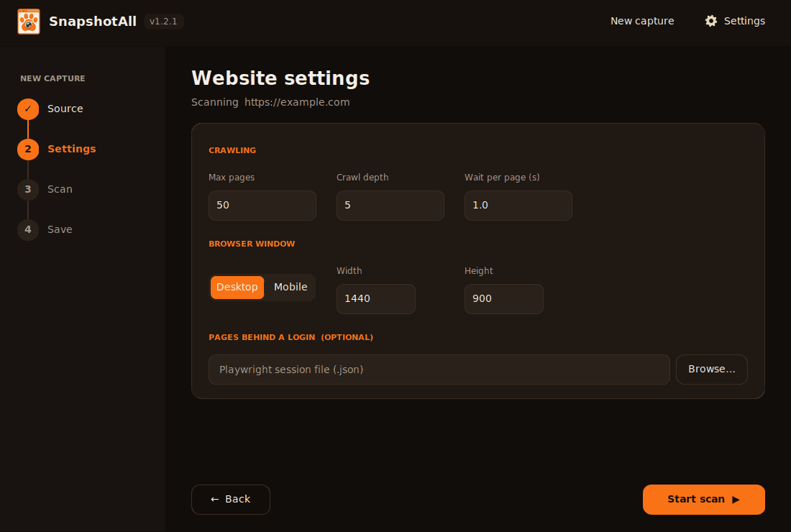The height and width of the screenshot is (532, 791).
Task: Switch browser window to Mobile
Action: 291,288
